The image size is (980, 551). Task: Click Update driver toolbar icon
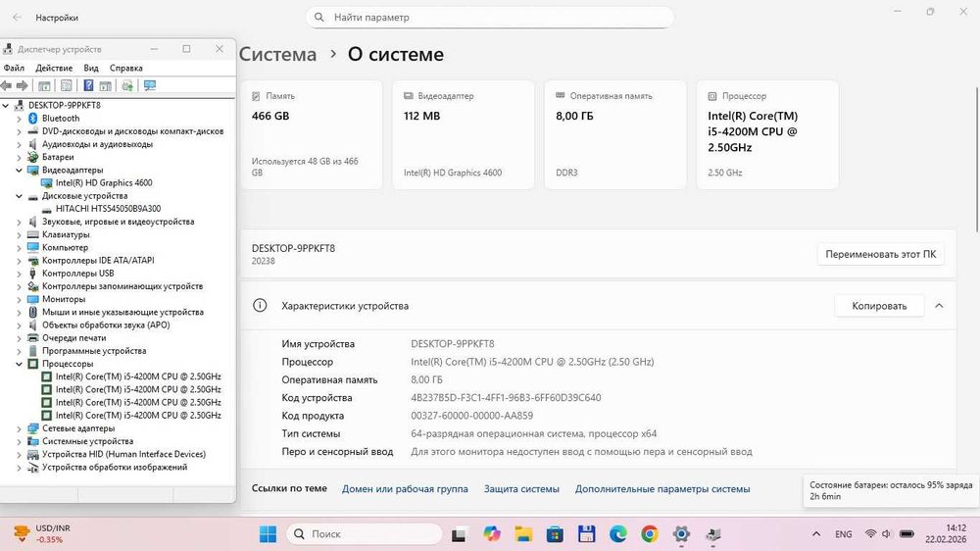click(127, 85)
